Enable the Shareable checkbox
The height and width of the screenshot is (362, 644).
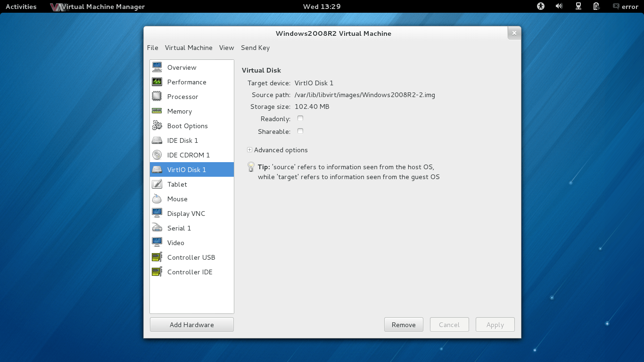pyautogui.click(x=300, y=132)
